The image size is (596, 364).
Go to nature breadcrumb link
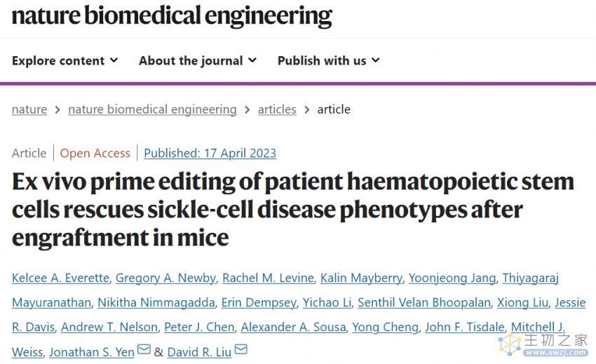pos(29,109)
